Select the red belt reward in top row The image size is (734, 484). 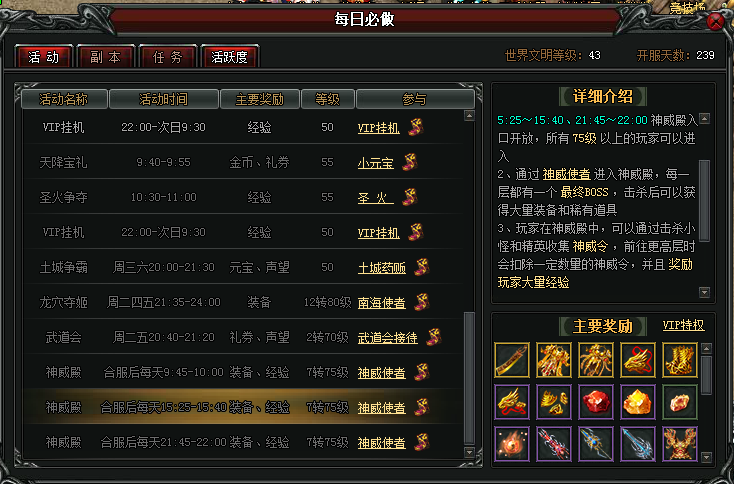tap(512, 360)
